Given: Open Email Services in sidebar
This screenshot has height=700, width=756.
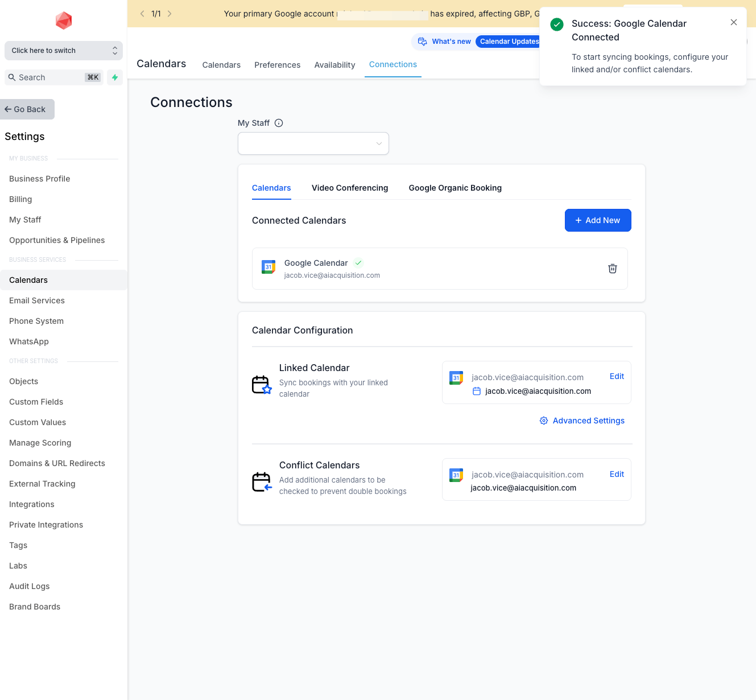Looking at the screenshot, I should (37, 300).
